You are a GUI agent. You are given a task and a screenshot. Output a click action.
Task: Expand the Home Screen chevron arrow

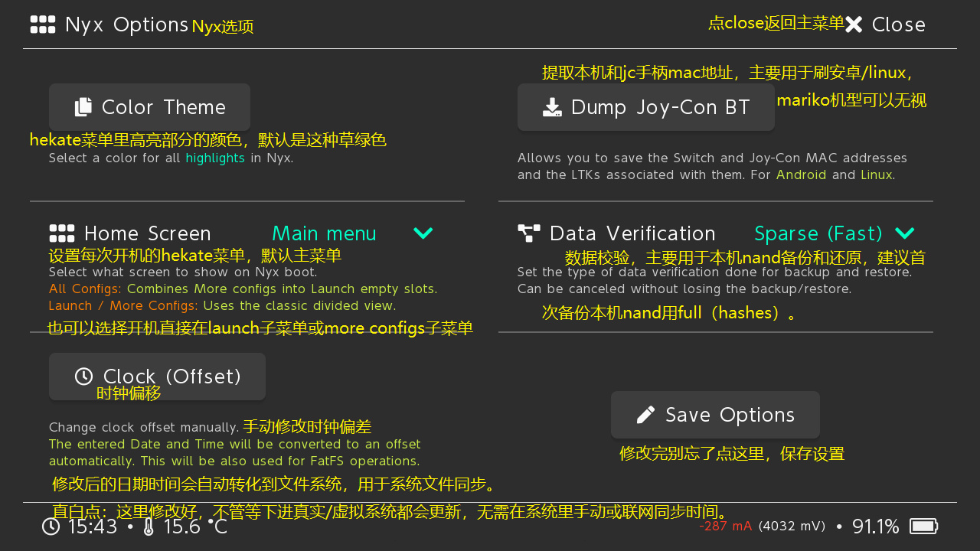click(x=423, y=233)
